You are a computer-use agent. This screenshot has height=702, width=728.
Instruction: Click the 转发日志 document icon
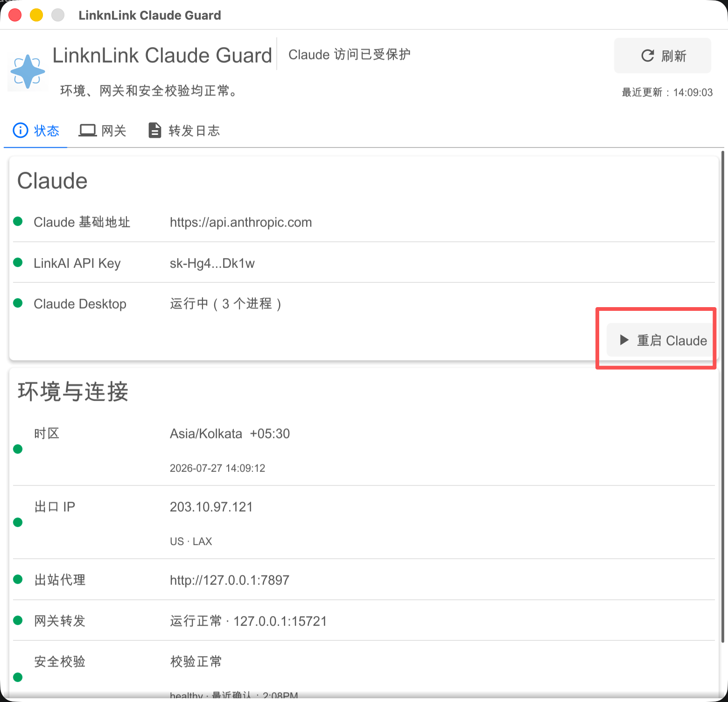154,130
